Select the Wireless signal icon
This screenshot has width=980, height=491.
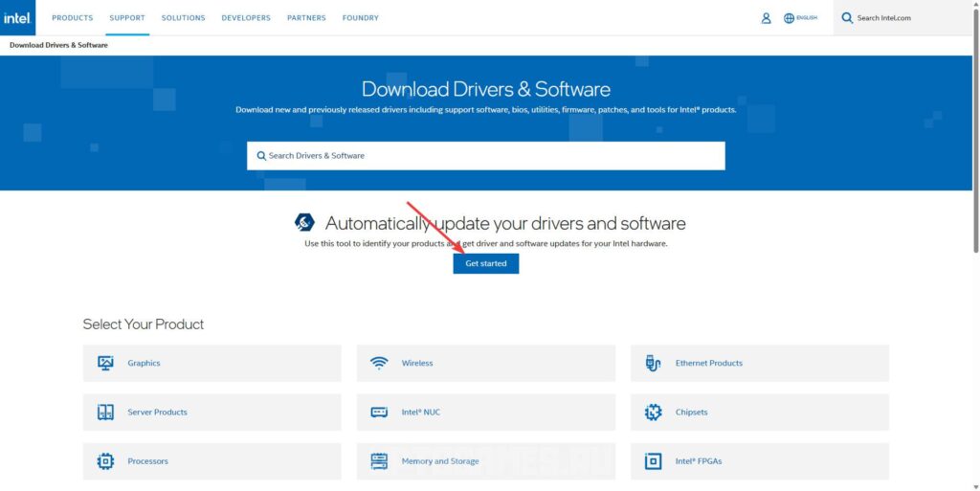(x=379, y=363)
